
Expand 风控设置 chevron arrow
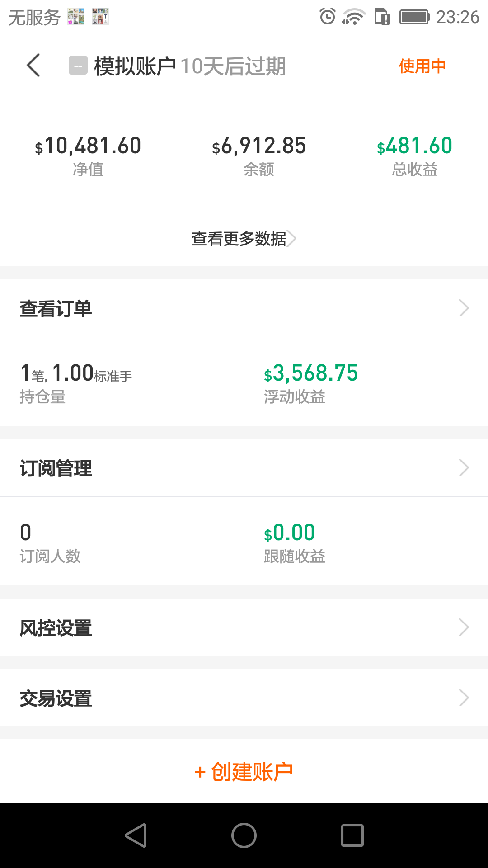tap(464, 627)
